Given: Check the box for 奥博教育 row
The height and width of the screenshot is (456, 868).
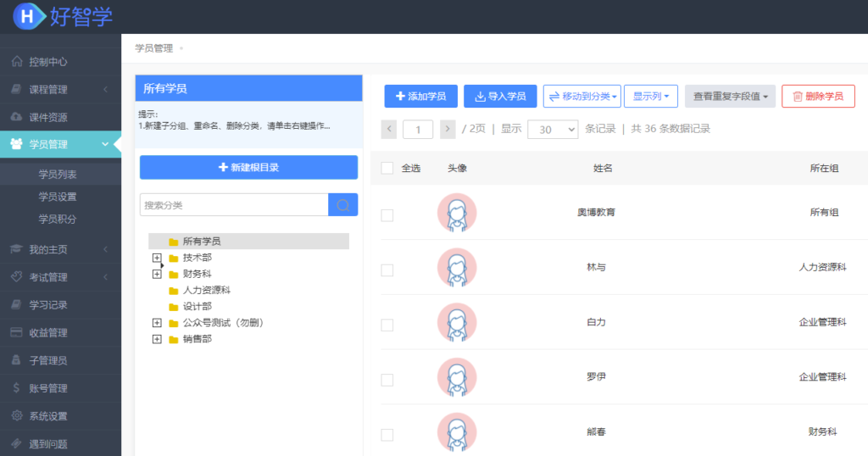Looking at the screenshot, I should pyautogui.click(x=387, y=215).
